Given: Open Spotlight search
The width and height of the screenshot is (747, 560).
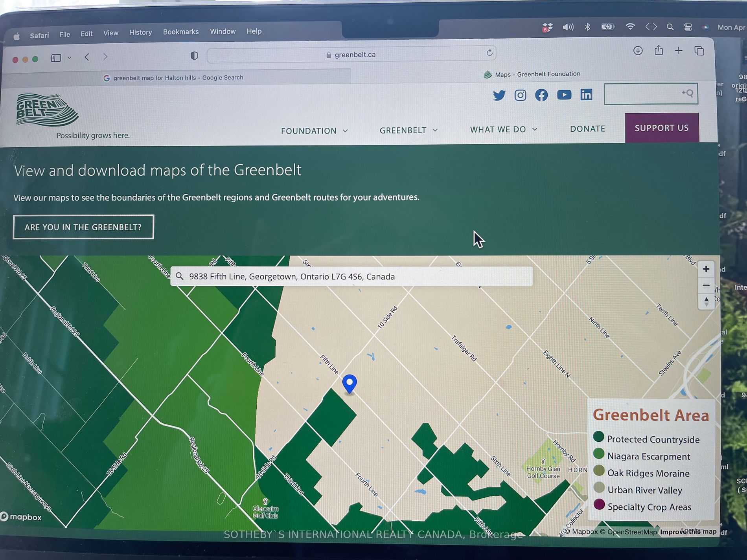Looking at the screenshot, I should click(x=670, y=27).
